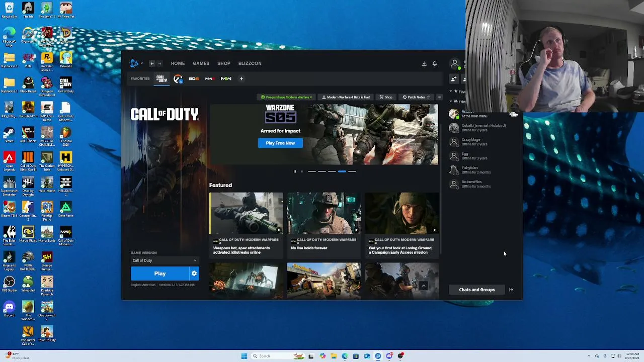Jump to first carousel slide indicator
The image size is (644, 362).
click(312, 171)
